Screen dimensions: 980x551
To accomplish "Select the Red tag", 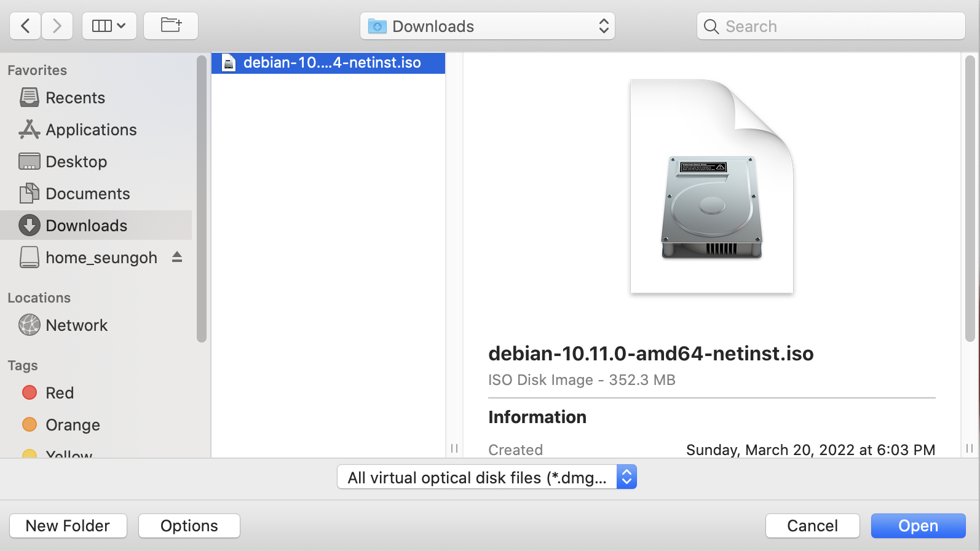I will coord(96,393).
